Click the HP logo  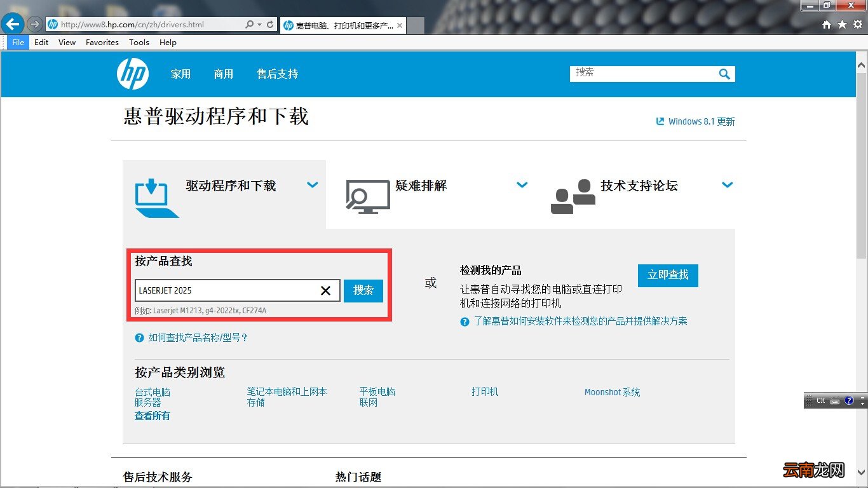[133, 74]
